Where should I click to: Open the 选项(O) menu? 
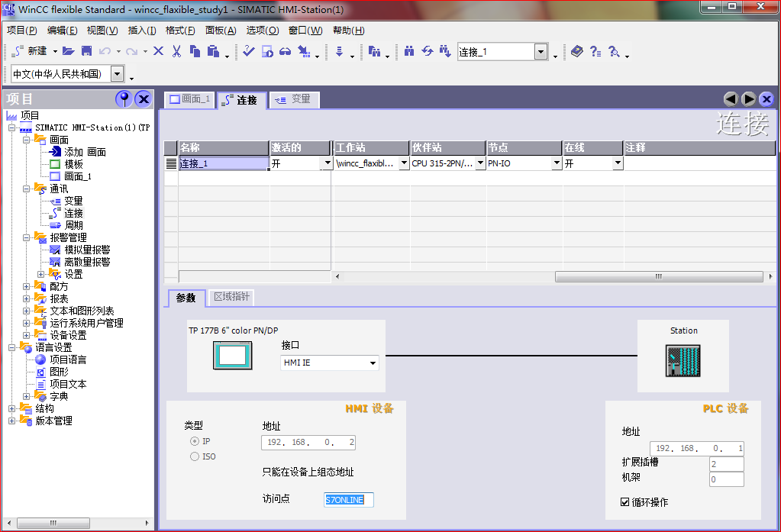click(263, 31)
